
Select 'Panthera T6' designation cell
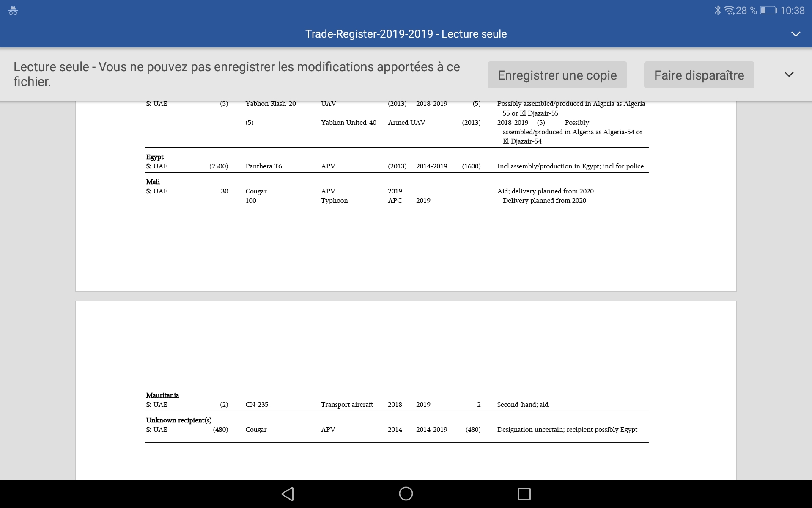(x=263, y=166)
